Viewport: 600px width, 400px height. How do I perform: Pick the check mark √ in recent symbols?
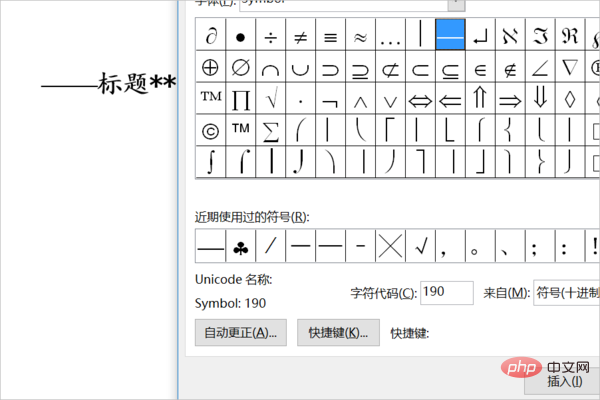(x=420, y=245)
